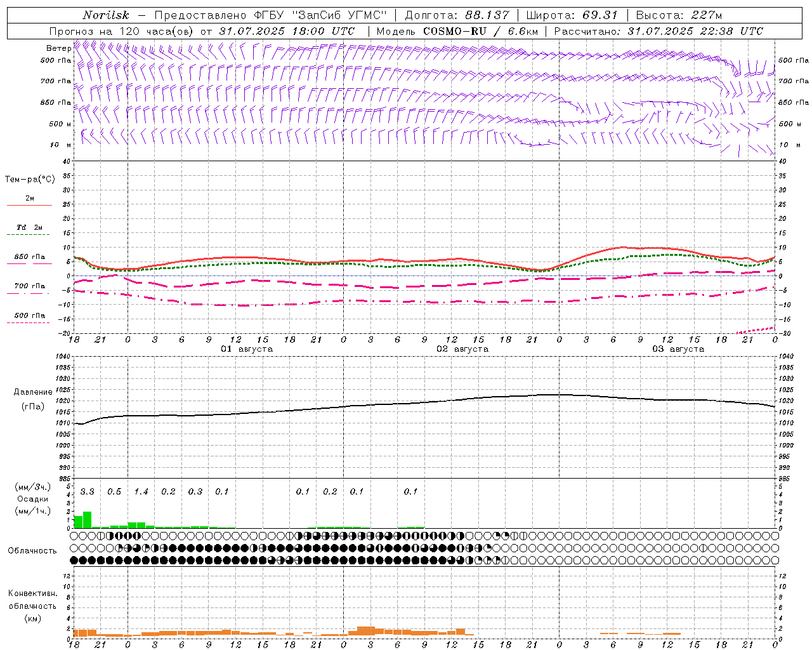The height and width of the screenshot is (650, 812).
Task: Click the "Конвективн." convective cloud label
Action: point(32,594)
